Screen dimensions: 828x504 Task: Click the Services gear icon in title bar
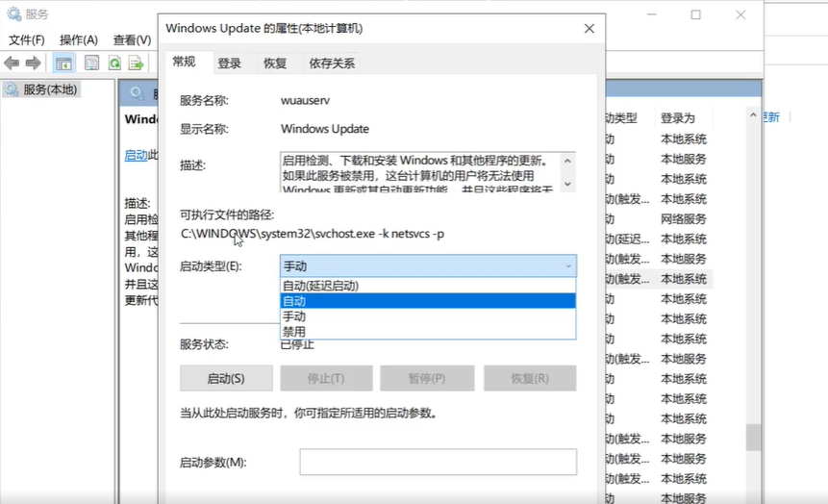(14, 14)
